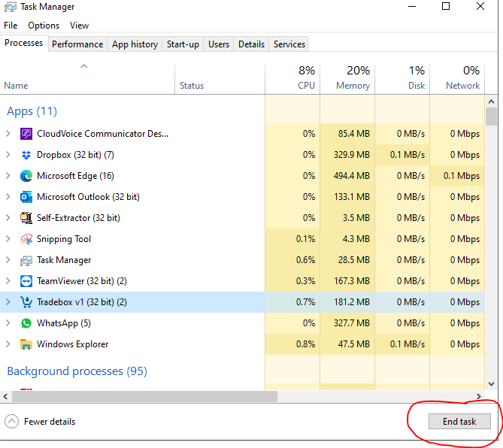Select the Processes tab
This screenshot has height=448, width=503.
24,43
